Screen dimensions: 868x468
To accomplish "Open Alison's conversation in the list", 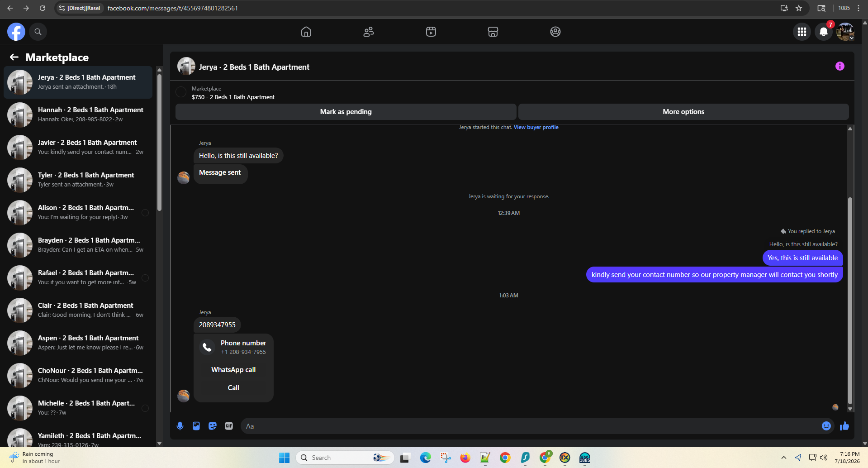I will click(78, 213).
